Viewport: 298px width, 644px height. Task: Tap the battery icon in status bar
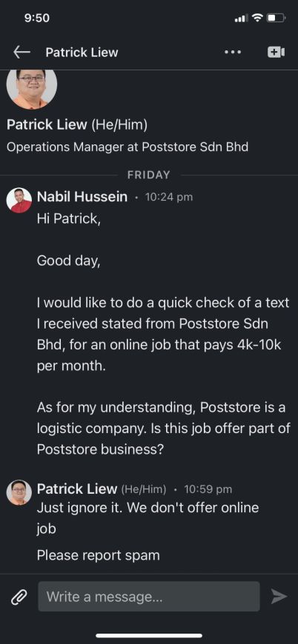point(277,18)
